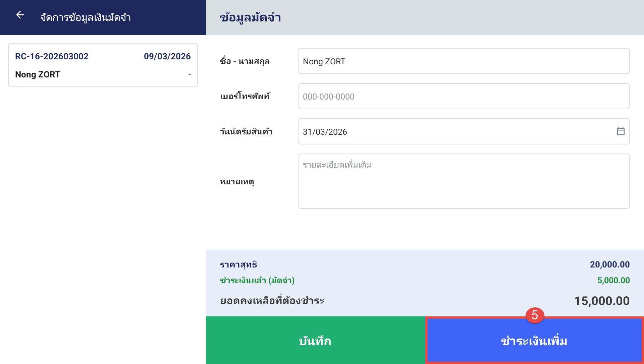
Task: Click the วันนัดรับสินค้า field label
Action: tap(246, 132)
